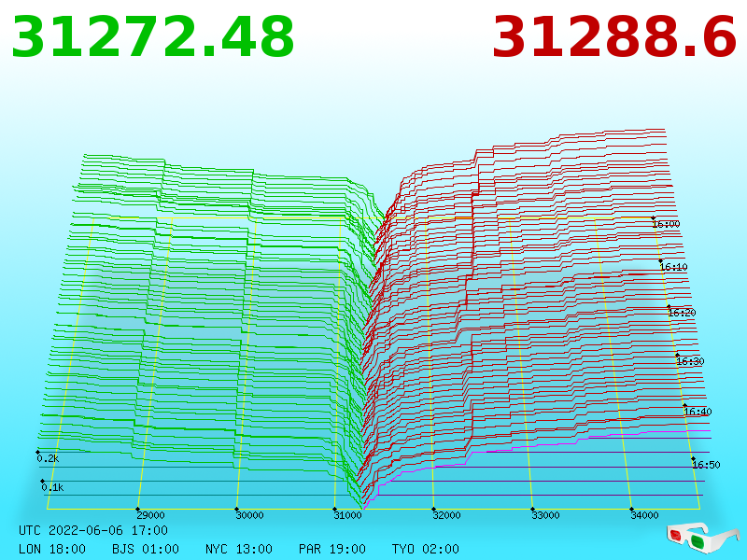Click the BJS 01:00 clock
This screenshot has width=747, height=560.
click(146, 549)
